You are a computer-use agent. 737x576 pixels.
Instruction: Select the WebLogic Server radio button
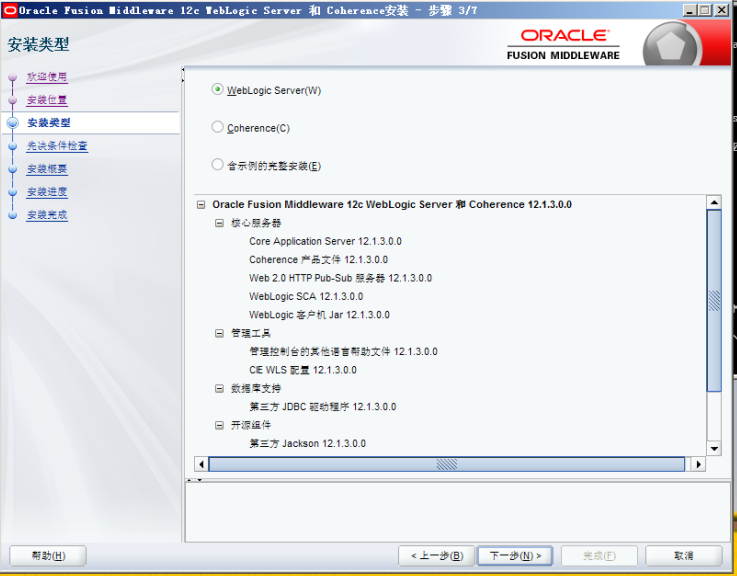click(x=218, y=90)
